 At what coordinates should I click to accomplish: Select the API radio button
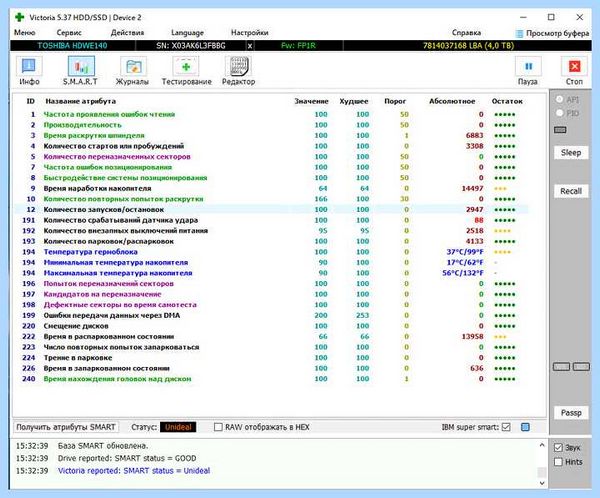pos(559,99)
